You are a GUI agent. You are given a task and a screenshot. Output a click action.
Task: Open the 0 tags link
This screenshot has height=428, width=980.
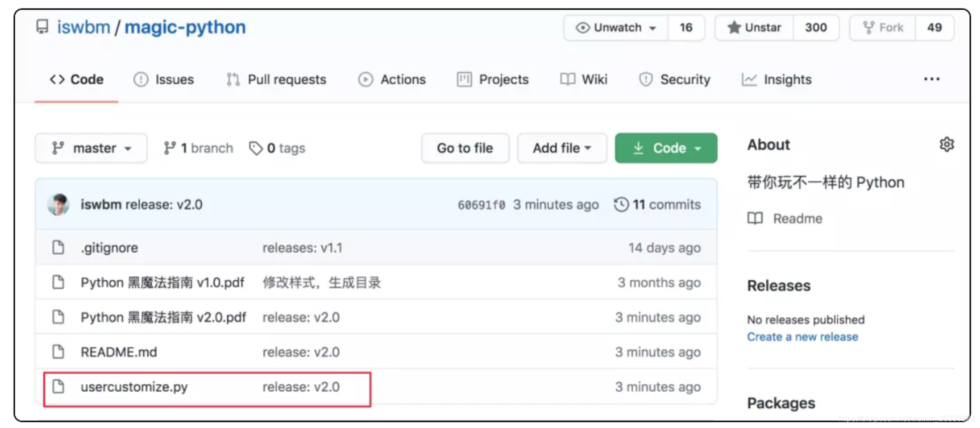point(277,148)
